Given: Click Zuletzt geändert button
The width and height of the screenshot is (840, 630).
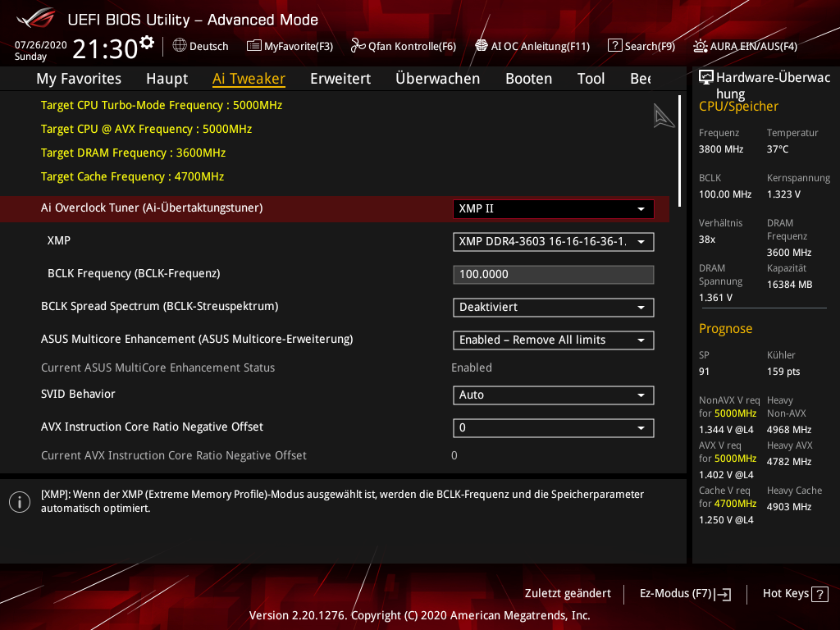Looking at the screenshot, I should coord(568,594).
